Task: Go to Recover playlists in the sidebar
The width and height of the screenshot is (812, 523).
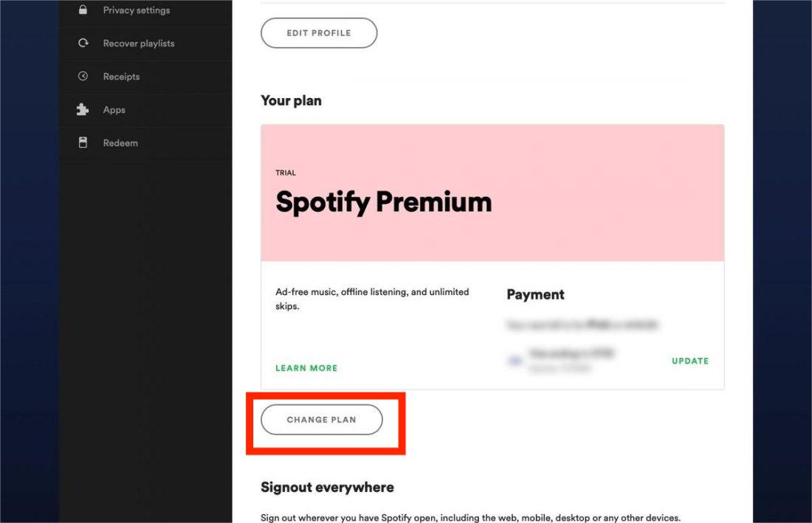Action: click(139, 44)
